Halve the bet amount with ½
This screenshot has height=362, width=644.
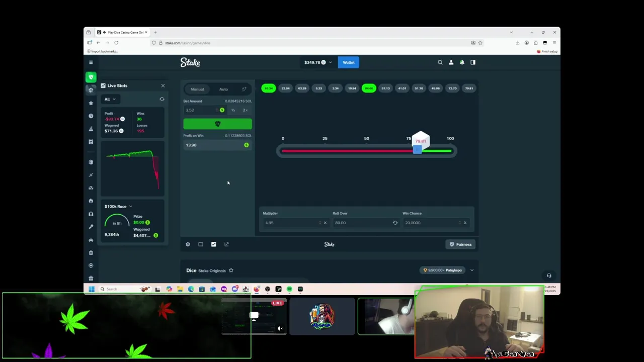coord(233,110)
